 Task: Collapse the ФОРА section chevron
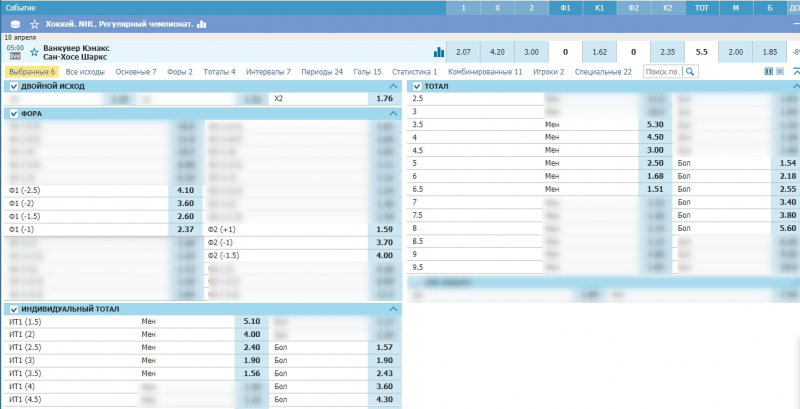(395, 114)
